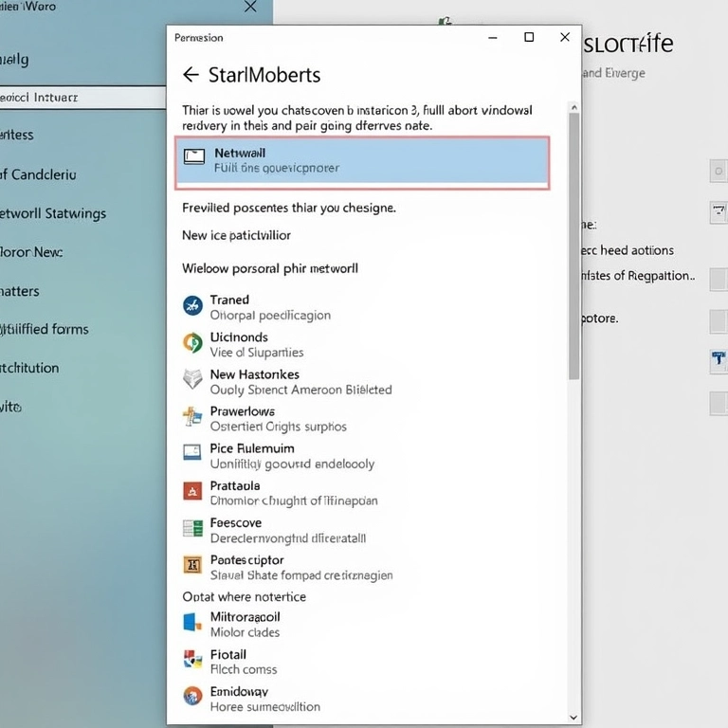This screenshot has height=728, width=728.
Task: Click the Pantesciptor icon
Action: point(192,566)
